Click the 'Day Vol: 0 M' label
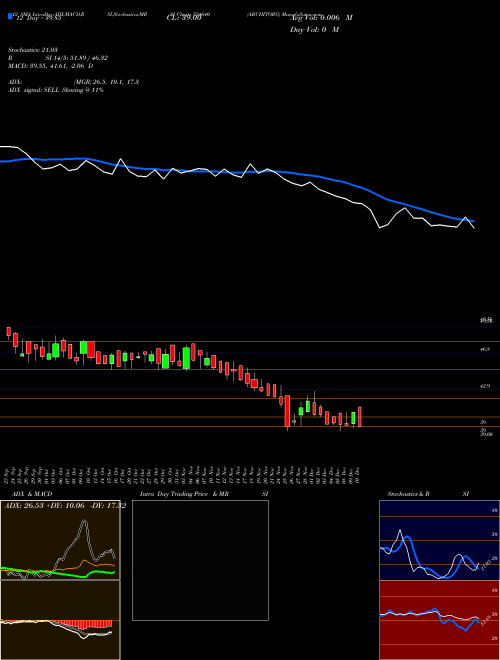 click(x=314, y=30)
